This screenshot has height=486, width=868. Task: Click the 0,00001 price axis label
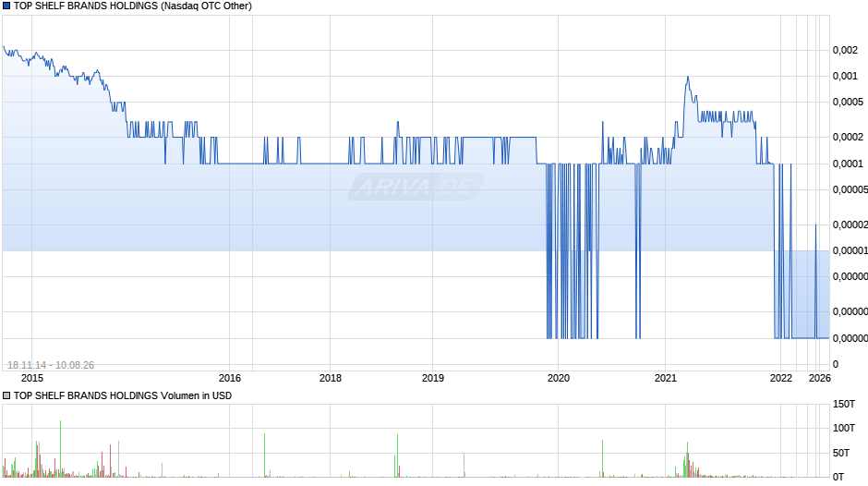[850, 250]
